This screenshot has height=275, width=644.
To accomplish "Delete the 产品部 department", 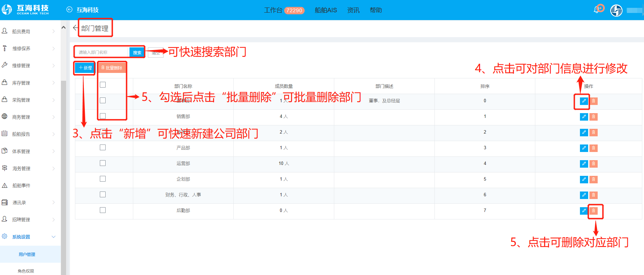I will pos(594,148).
